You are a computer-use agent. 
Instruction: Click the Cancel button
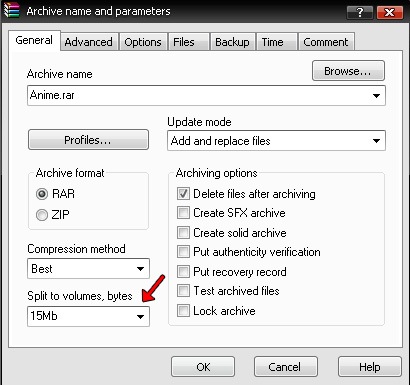pyautogui.click(x=286, y=367)
